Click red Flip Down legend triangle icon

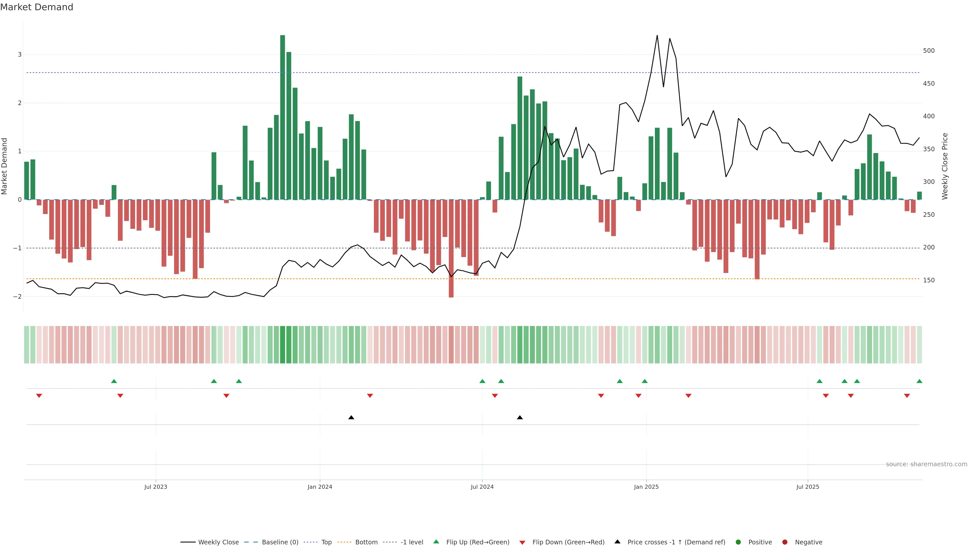522,542
